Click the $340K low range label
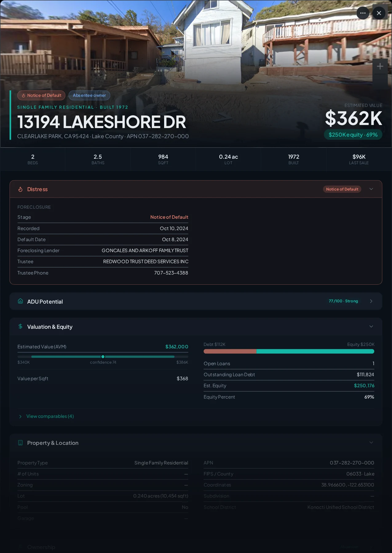Viewport: 392px width, 553px height. point(24,362)
